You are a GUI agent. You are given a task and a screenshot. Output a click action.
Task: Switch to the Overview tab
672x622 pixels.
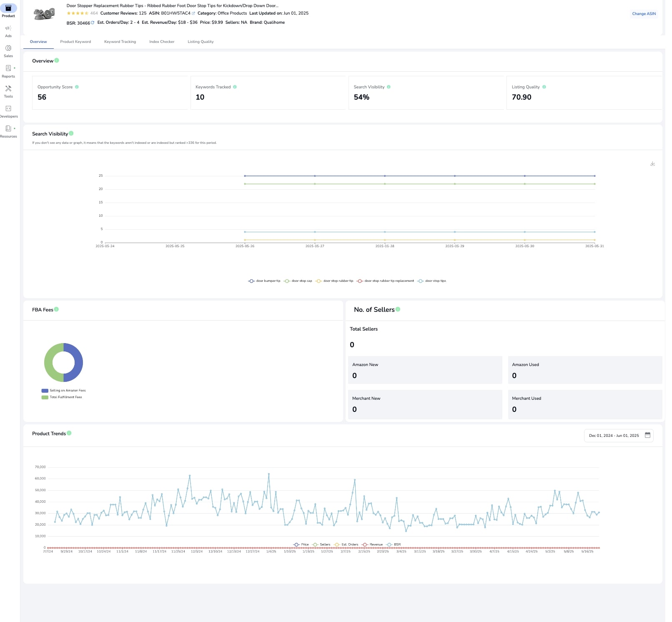coord(38,42)
